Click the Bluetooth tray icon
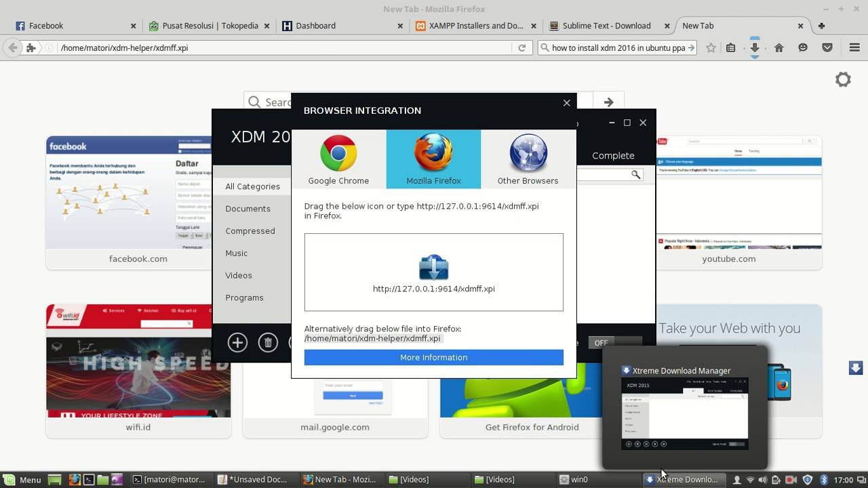868x488 pixels. (x=824, y=479)
